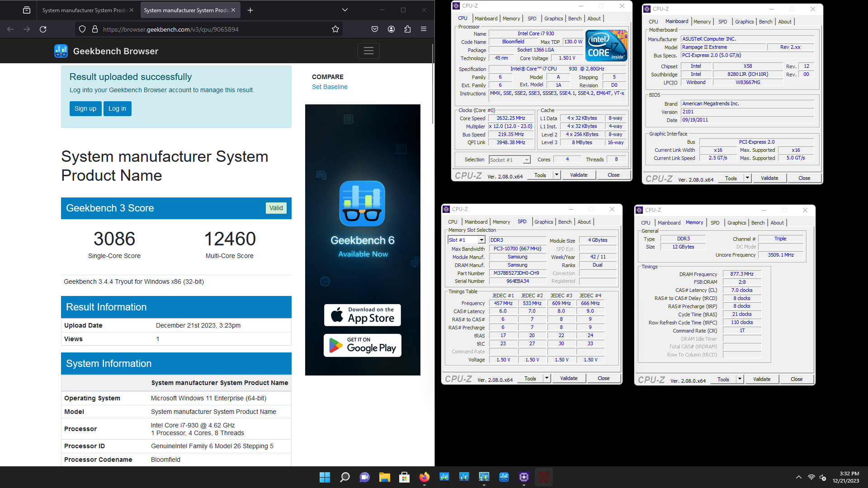Click Get it on Google Play badge
The height and width of the screenshot is (488, 868).
pos(363,345)
